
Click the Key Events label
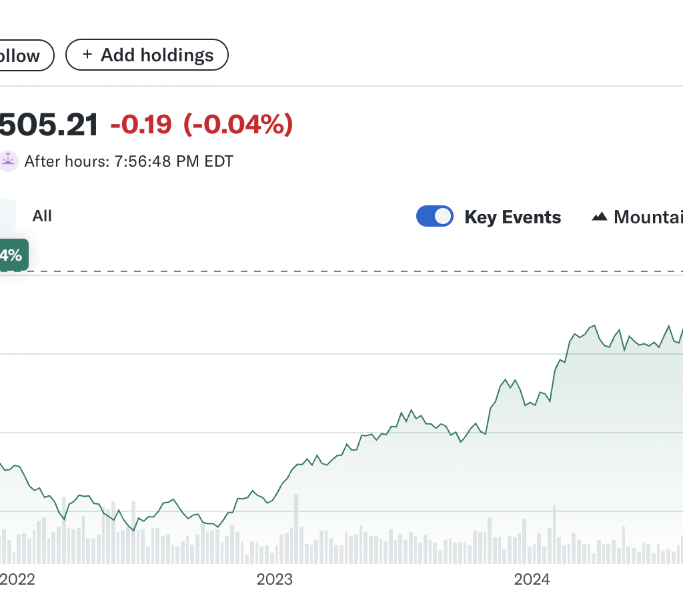[512, 217]
